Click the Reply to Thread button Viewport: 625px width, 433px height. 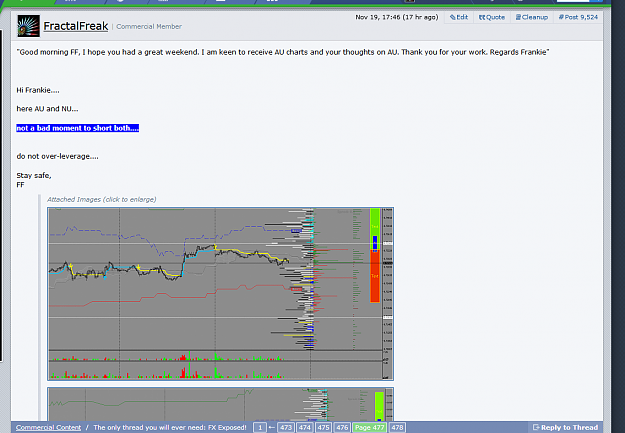tap(565, 427)
